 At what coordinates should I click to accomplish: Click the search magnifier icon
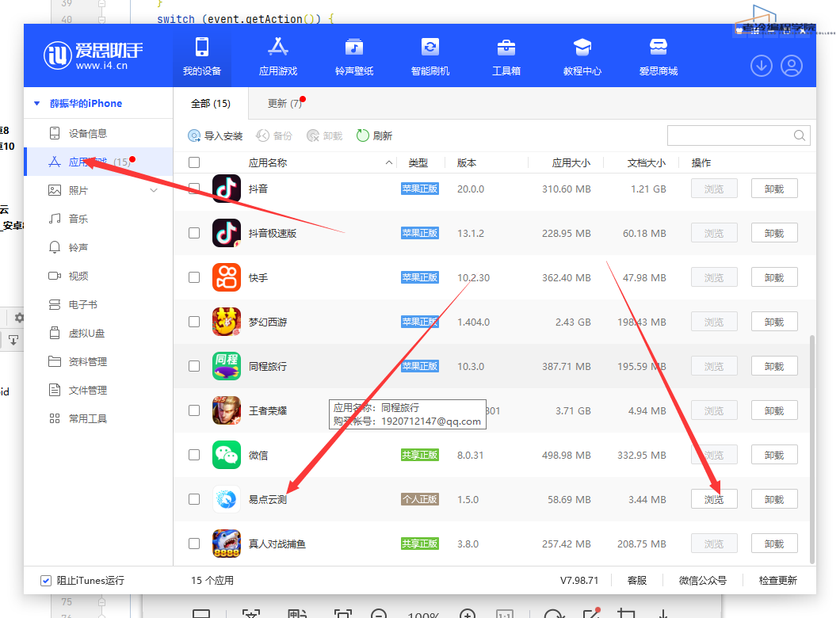[800, 135]
